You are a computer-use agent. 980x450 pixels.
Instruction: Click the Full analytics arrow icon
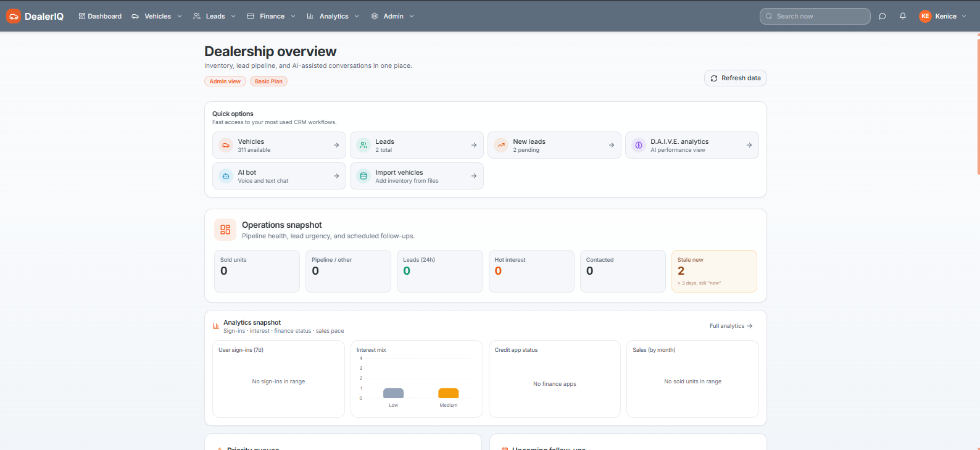pos(750,326)
